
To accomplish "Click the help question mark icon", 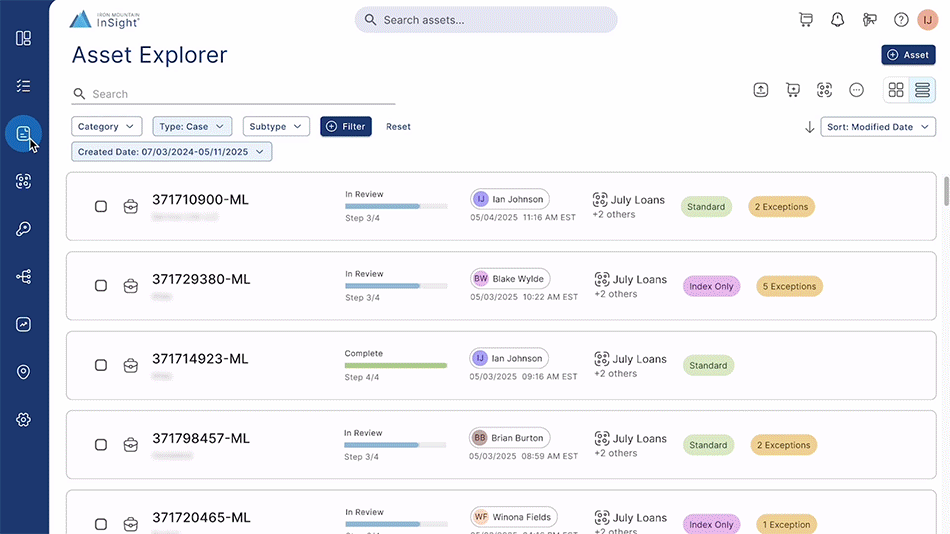I will tap(901, 20).
